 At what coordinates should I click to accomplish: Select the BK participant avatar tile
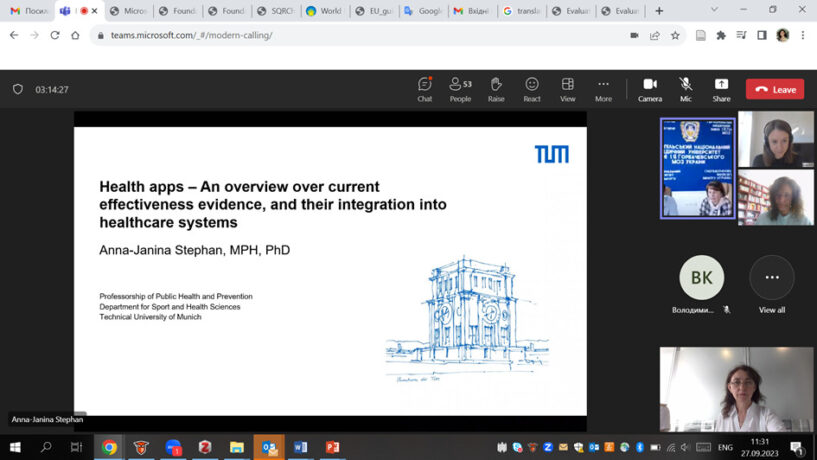click(701, 278)
